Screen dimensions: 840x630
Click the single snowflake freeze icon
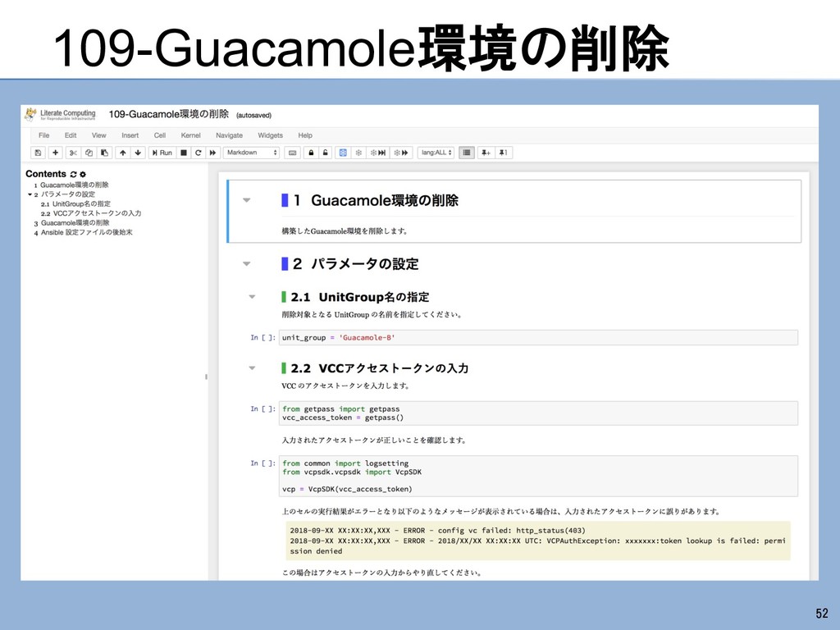coord(358,153)
